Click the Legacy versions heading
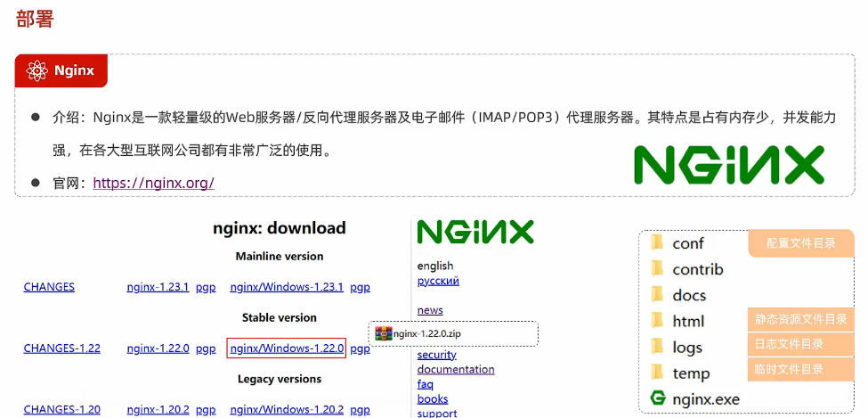 (x=279, y=379)
